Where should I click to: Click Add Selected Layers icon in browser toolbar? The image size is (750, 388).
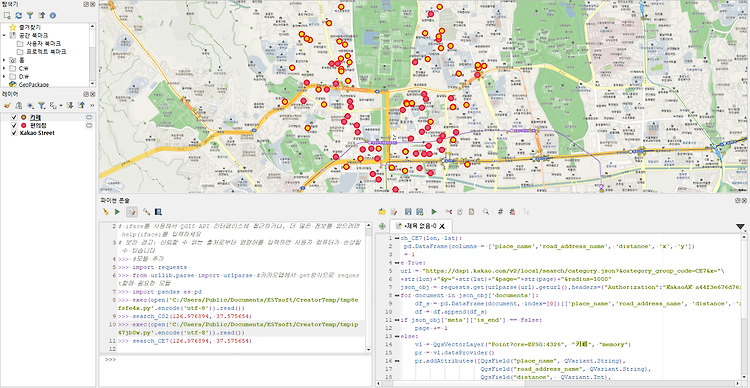7,15
